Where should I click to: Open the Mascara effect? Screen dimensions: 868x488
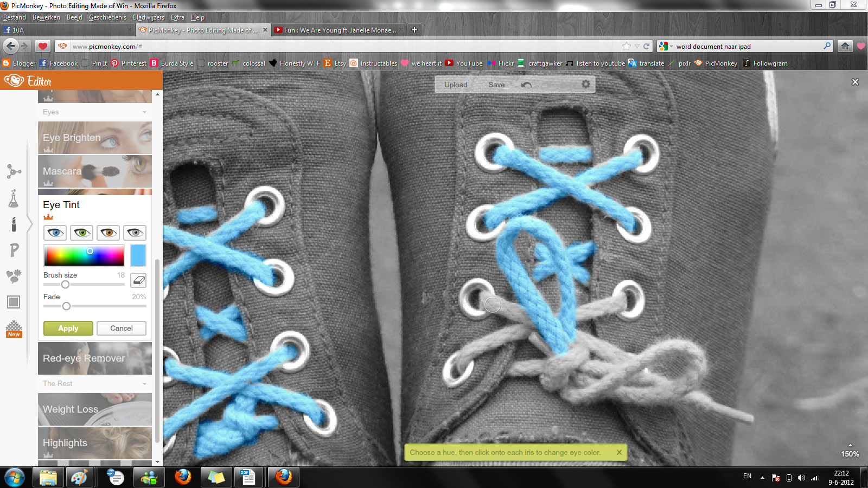pos(95,171)
